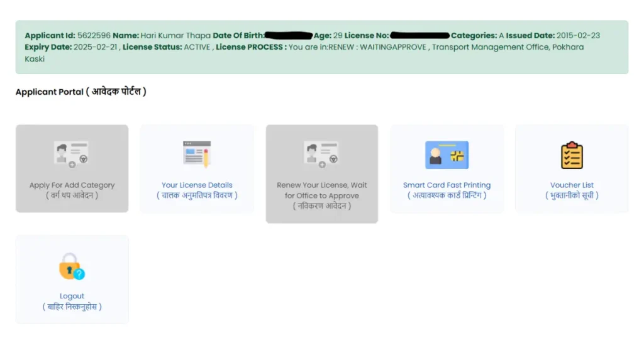Open the Voucher List link text
The image size is (644, 338).
click(x=572, y=185)
